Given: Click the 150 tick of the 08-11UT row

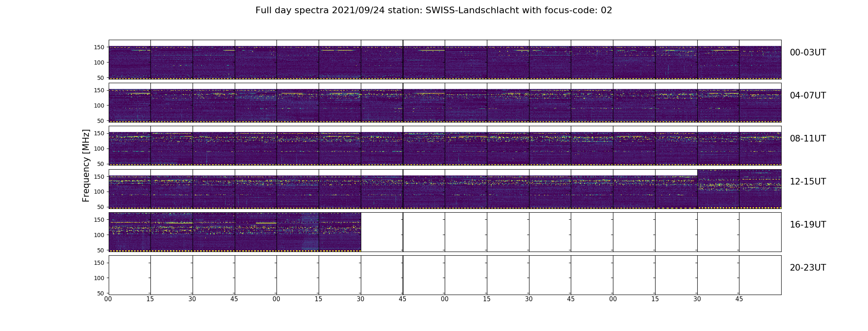Looking at the screenshot, I should tap(100, 133).
